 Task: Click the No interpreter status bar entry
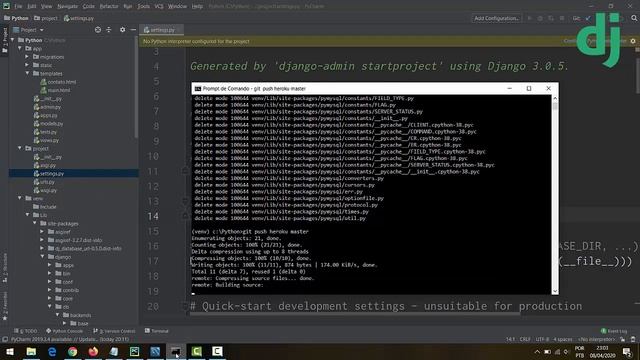pyautogui.click(x=596, y=339)
